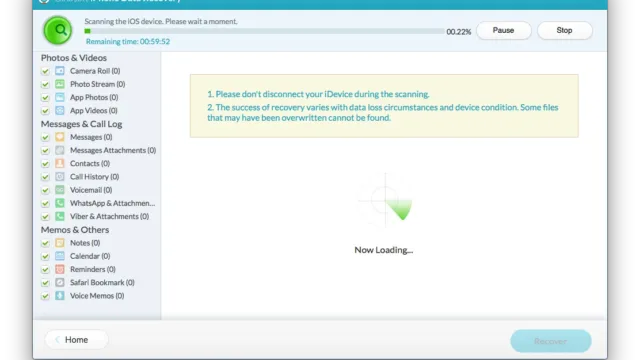640x360 pixels.
Task: Open Messages Attachments (0) entry
Action: pos(113,150)
